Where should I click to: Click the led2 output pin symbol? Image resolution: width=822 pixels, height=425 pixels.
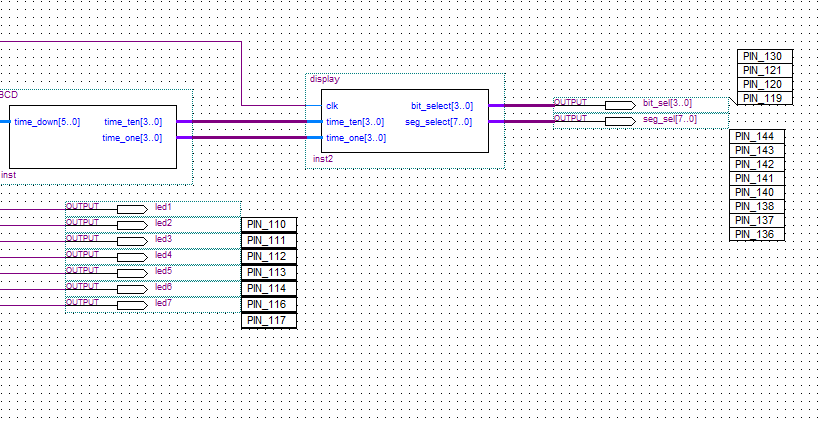(132, 224)
